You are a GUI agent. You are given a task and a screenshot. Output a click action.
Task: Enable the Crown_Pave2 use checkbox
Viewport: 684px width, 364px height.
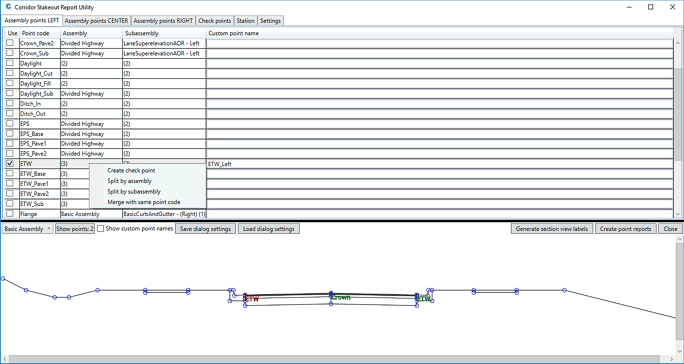tap(10, 43)
